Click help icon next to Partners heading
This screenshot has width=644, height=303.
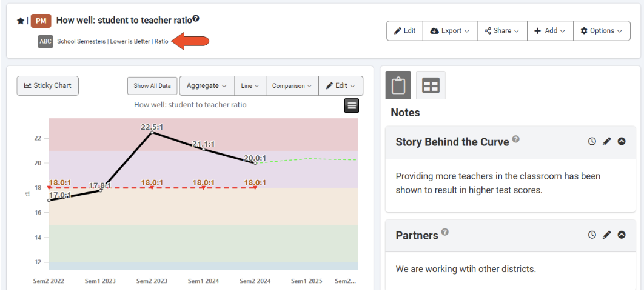445,232
